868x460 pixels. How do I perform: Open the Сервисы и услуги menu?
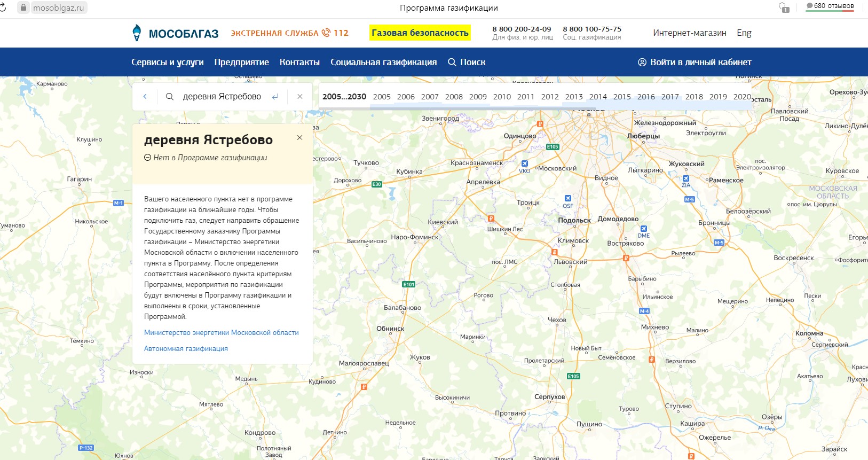tap(168, 62)
